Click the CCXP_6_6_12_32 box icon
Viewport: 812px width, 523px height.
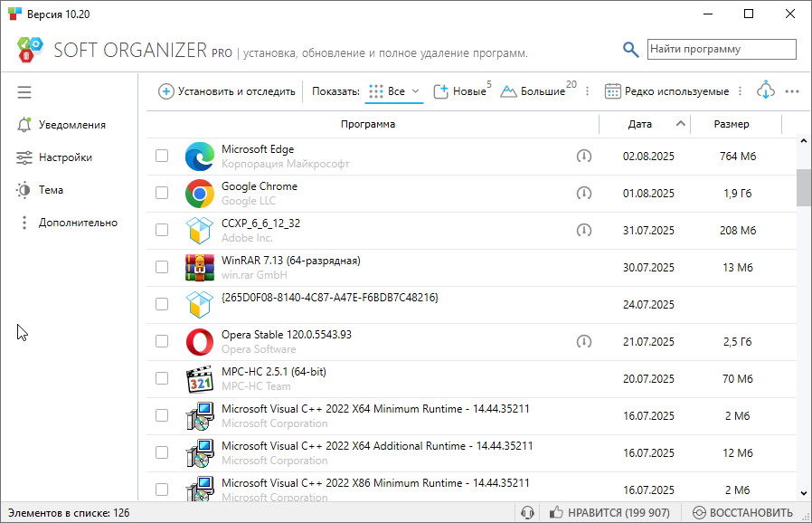point(199,230)
